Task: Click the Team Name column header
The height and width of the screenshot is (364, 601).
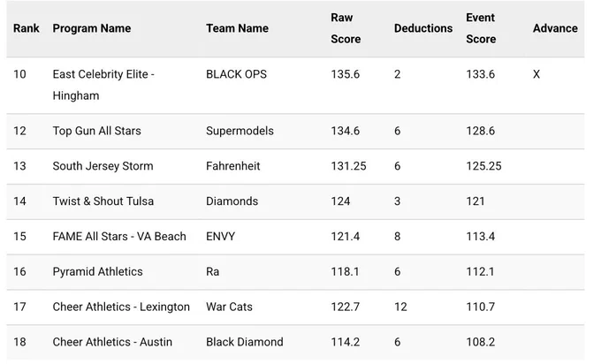Action: (237, 28)
